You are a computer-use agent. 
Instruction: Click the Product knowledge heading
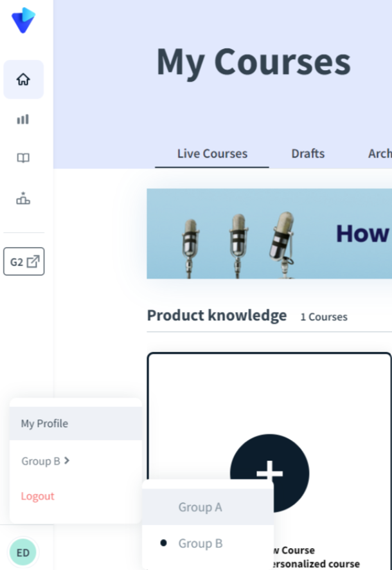(217, 315)
